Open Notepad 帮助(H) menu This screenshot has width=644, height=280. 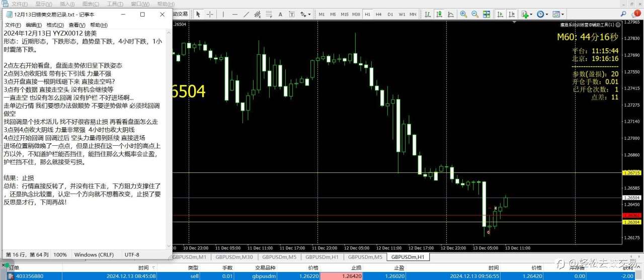pos(99,25)
